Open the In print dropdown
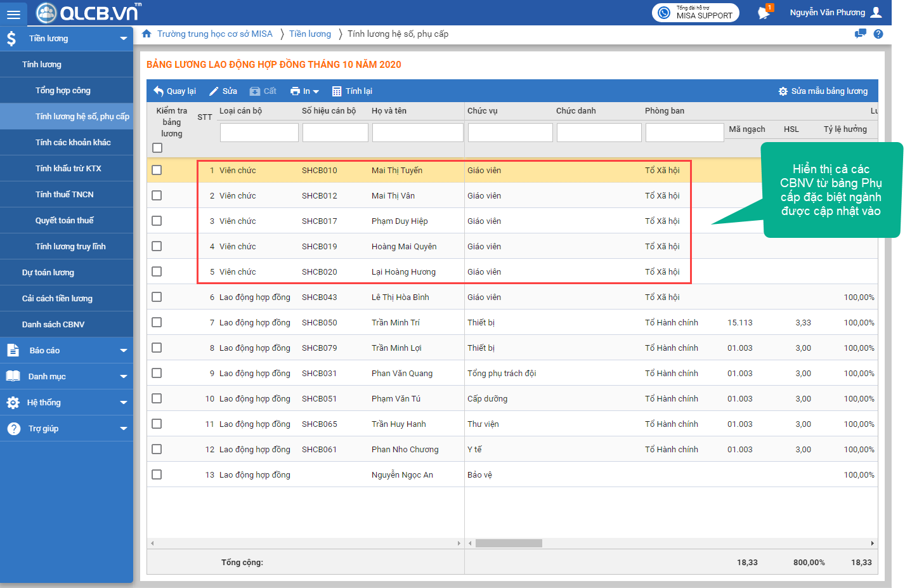 305,91
